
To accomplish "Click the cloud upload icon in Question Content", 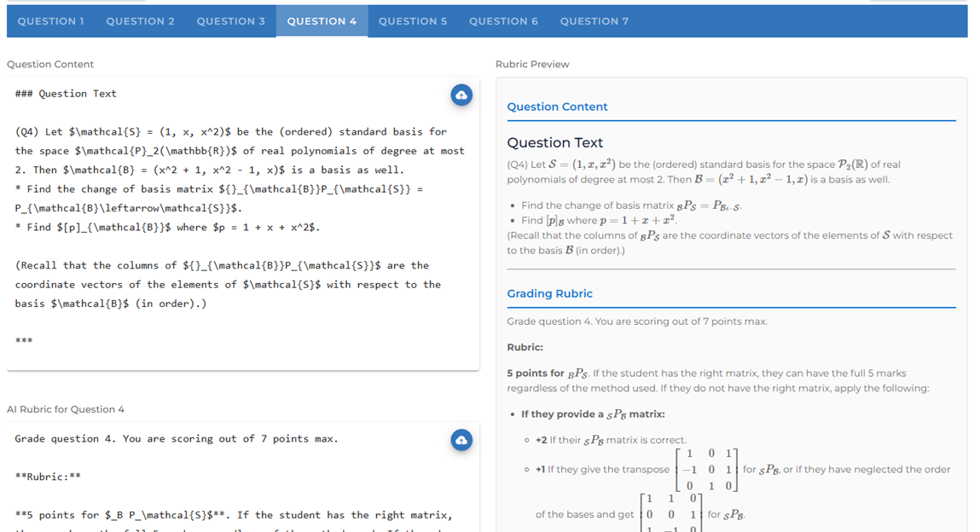I will point(461,95).
